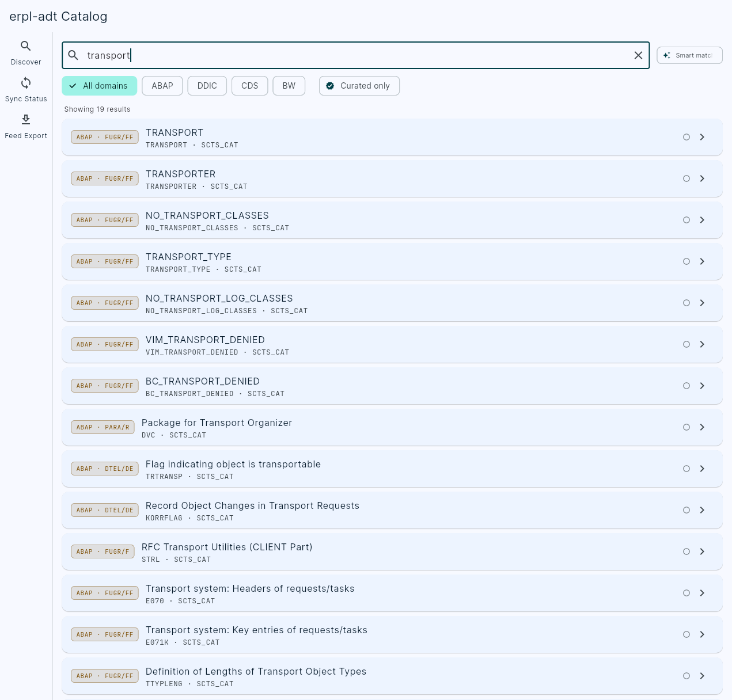Screen dimensions: 732x700
Task: Click the status circle on NO_TRANSPORT_LOG_CLASSES row
Action: click(687, 303)
